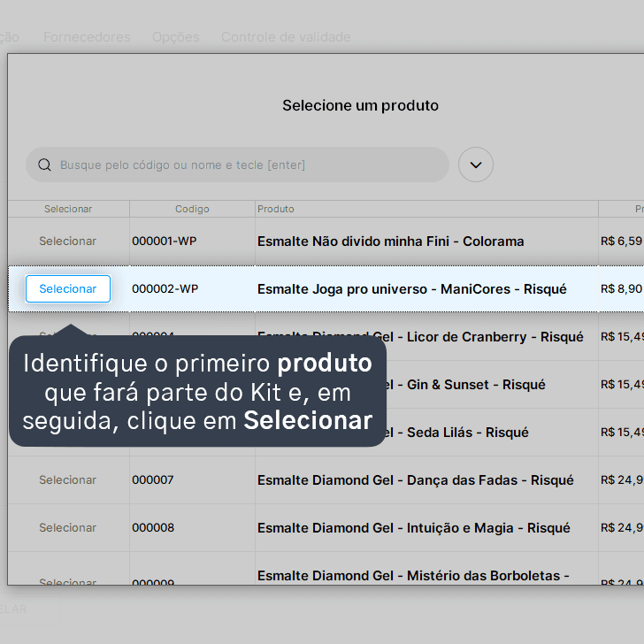Screen dimensions: 644x644
Task: Focus the product search input field
Action: coord(237,165)
